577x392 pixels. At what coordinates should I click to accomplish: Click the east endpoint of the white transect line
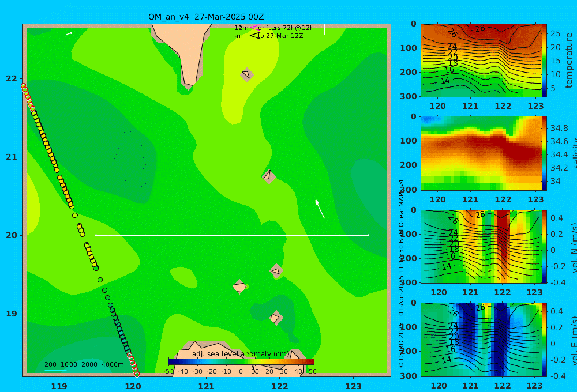[x=368, y=235]
